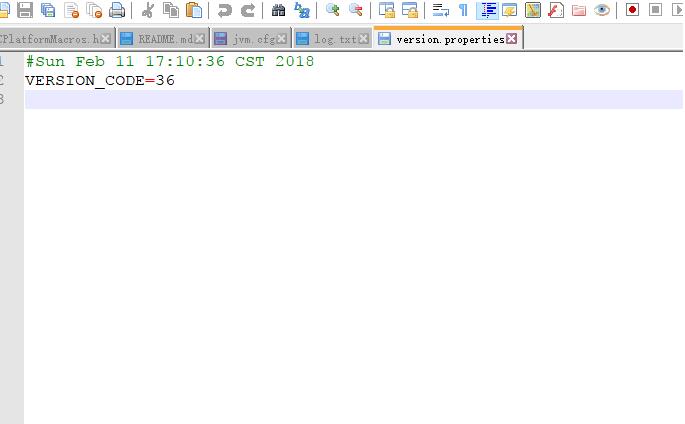Zoom in using the magnifier icon
Image resolution: width=685 pixels, height=424 pixels.
333,11
